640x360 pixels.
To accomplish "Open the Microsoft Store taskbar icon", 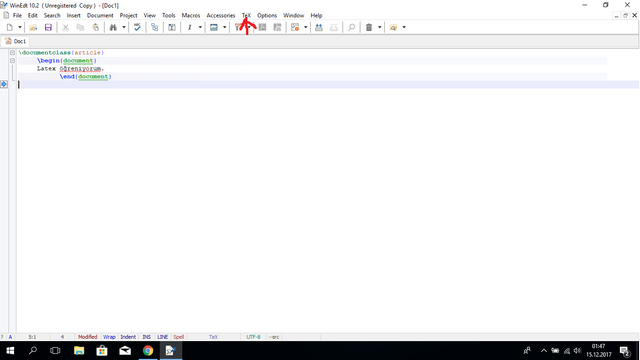I will (102, 351).
